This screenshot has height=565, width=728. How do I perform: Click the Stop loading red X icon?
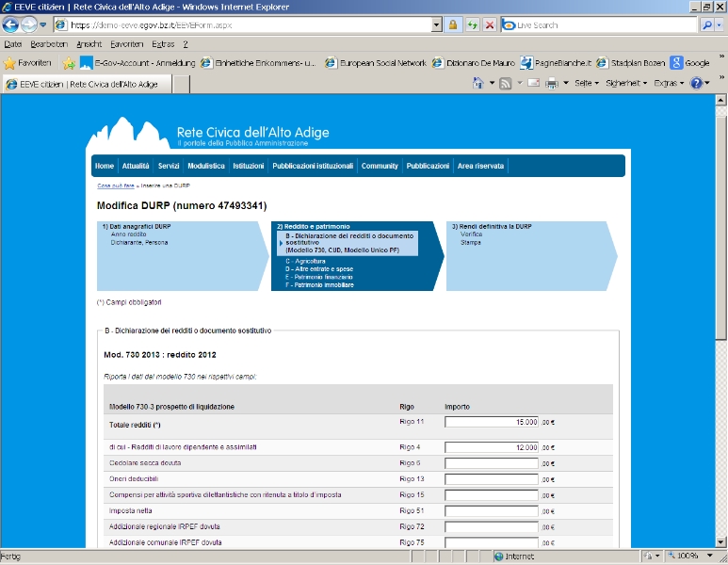[x=489, y=24]
